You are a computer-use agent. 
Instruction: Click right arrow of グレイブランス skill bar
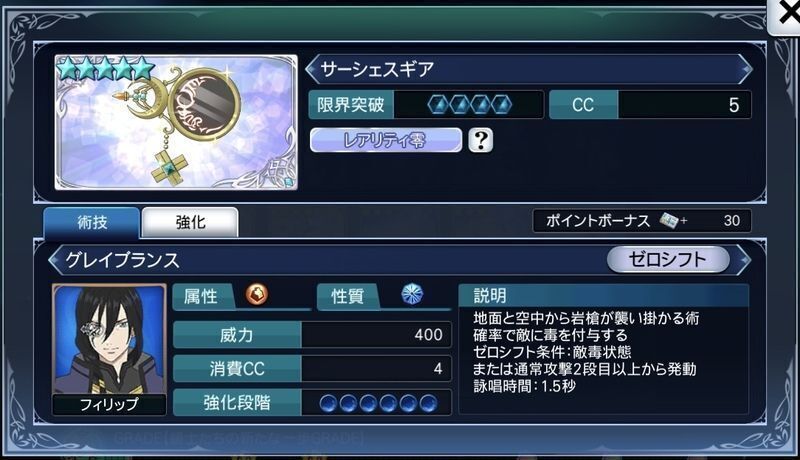tap(744, 260)
